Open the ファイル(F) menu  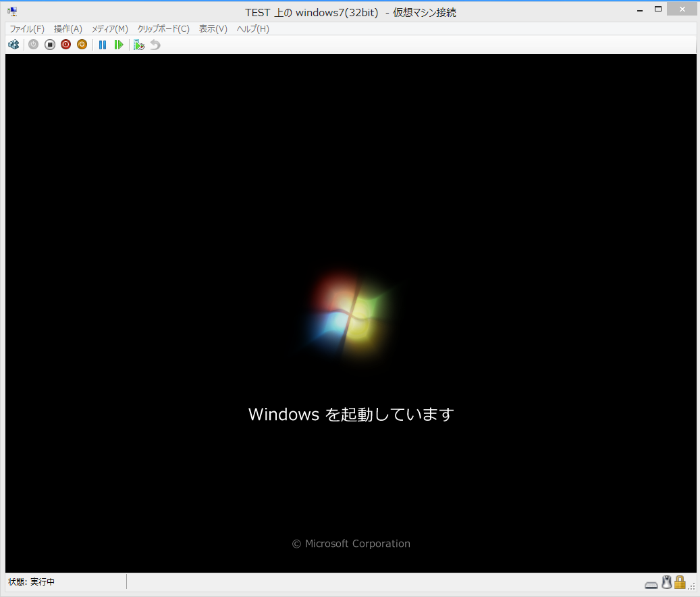click(27, 29)
